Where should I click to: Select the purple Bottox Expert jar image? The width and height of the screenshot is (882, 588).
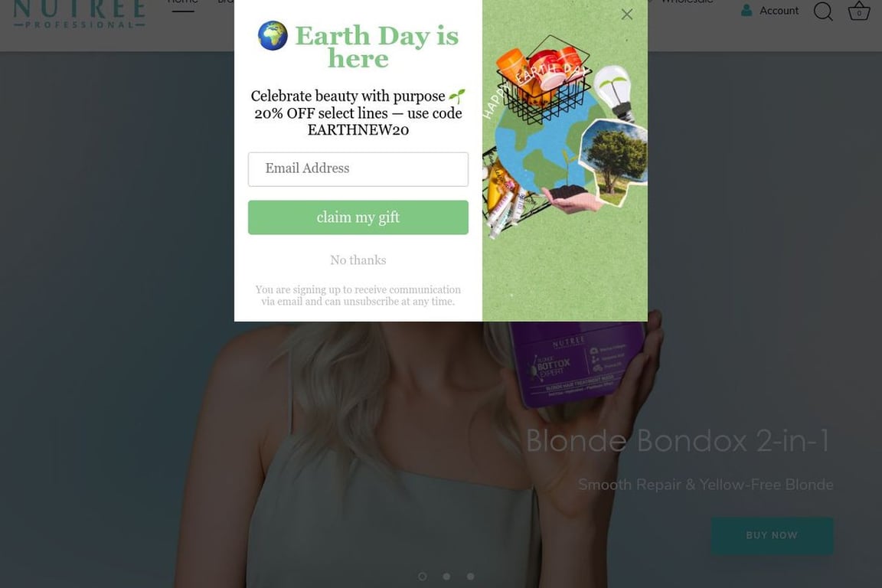(x=577, y=363)
